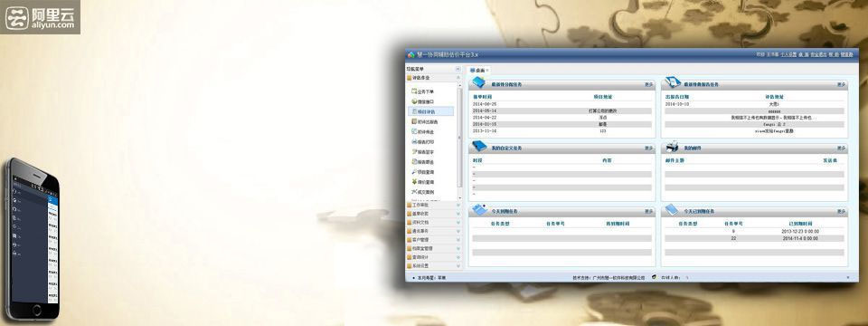Click the document icon of 最新待撰报告任务 panel

pyautogui.click(x=672, y=82)
